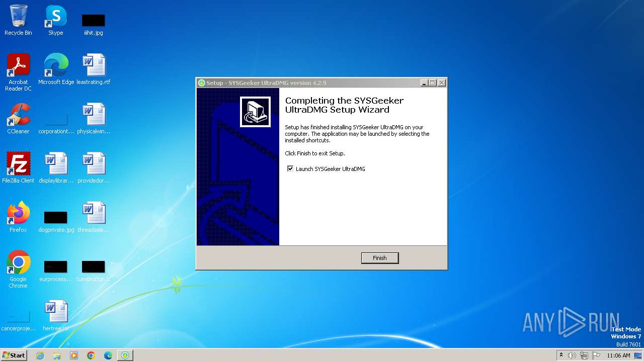Image resolution: width=644 pixels, height=362 pixels.
Task: Click the UltraDMG setup taskbar button
Action: (125, 355)
